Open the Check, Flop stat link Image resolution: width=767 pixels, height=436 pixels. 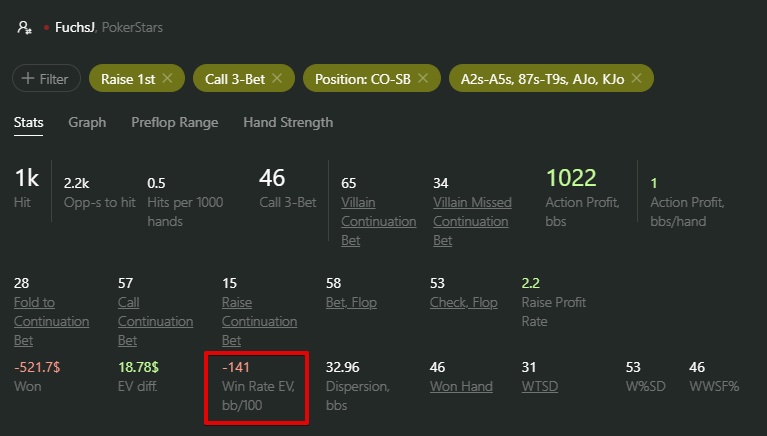tap(463, 302)
